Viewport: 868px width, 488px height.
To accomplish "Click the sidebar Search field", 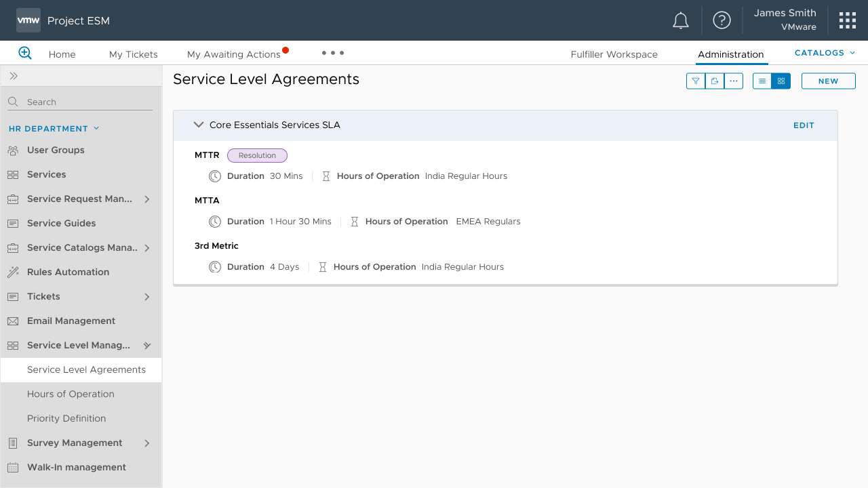I will (x=85, y=102).
